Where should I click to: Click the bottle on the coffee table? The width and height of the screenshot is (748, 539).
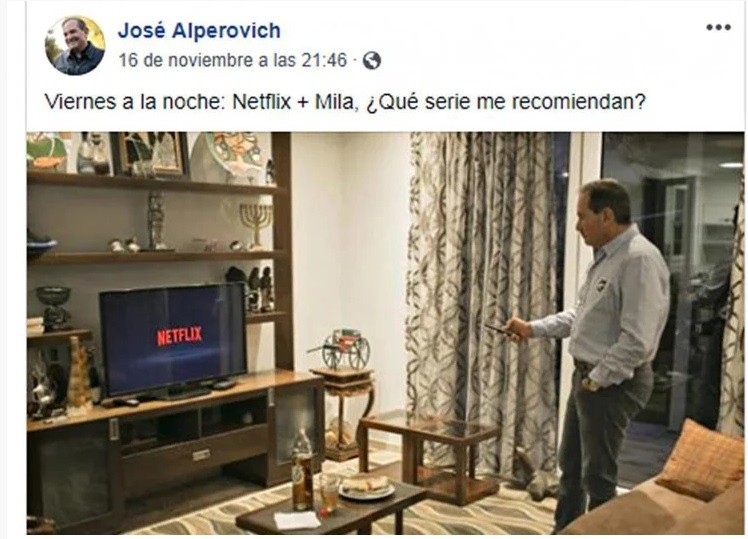(302, 469)
